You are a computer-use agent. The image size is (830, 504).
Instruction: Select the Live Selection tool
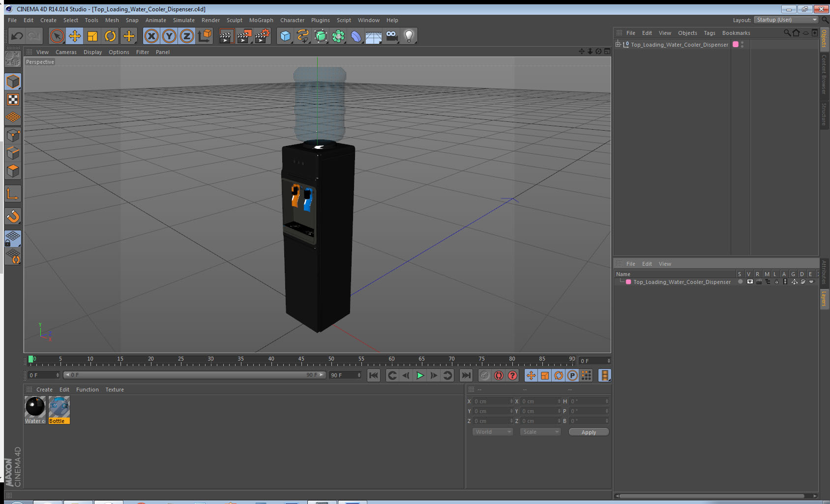tap(57, 36)
